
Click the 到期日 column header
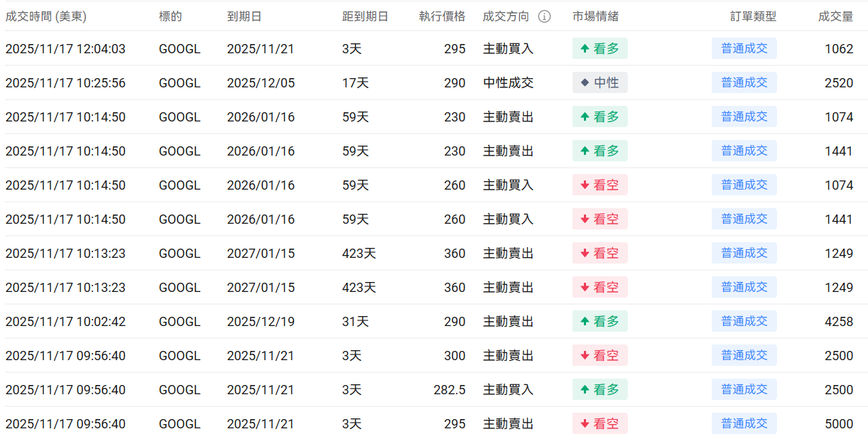243,16
